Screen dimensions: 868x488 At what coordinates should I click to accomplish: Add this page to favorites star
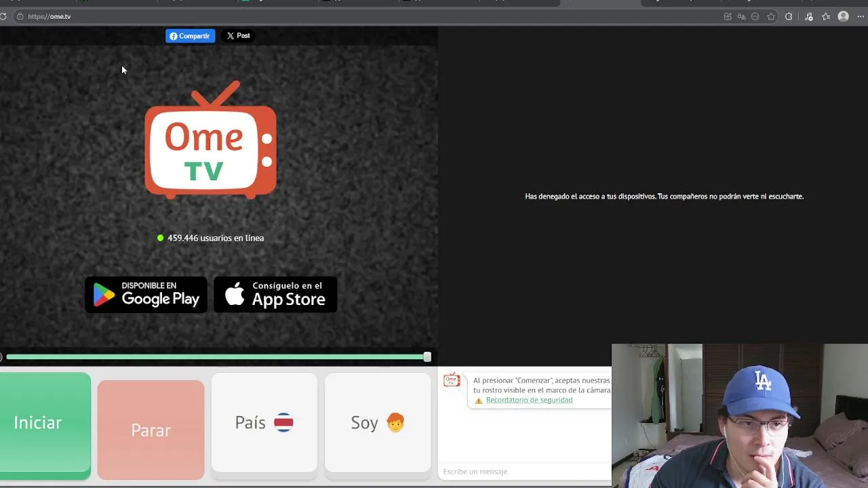771,16
